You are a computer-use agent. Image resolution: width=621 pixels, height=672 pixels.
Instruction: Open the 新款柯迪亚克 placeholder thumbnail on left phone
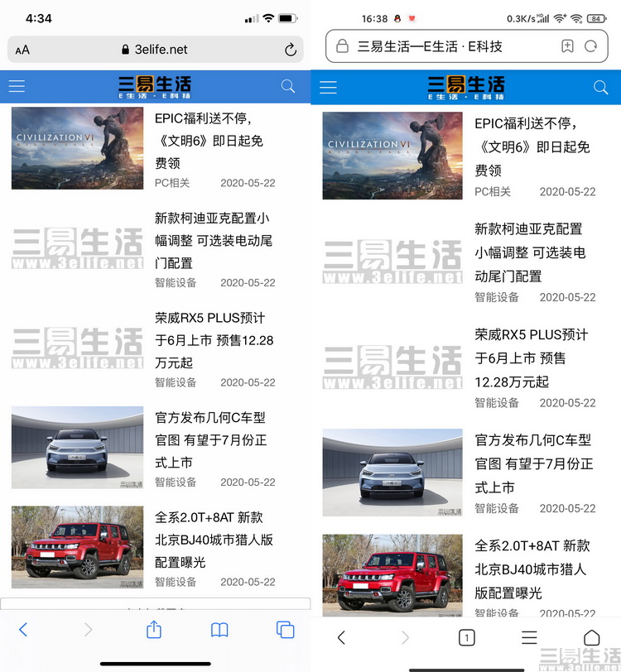pyautogui.click(x=78, y=247)
